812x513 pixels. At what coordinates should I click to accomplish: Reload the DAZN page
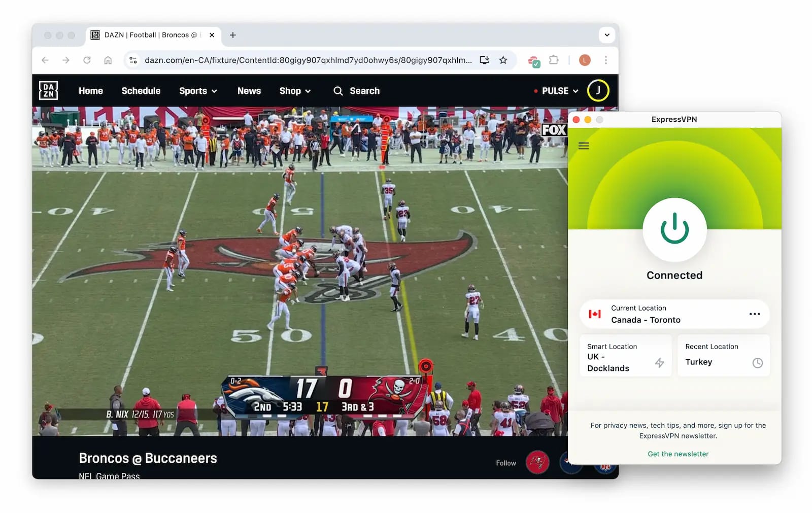(87, 60)
